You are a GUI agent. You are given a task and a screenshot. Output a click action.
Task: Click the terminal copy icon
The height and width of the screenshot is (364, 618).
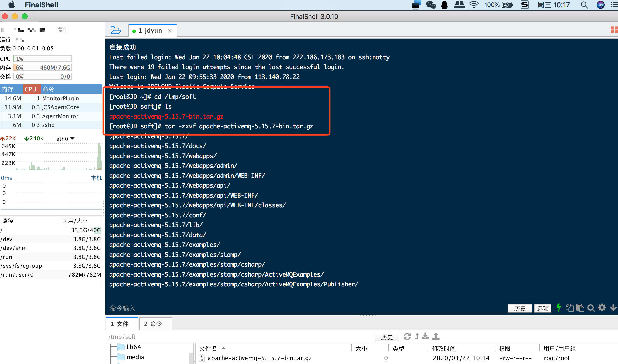point(569,308)
